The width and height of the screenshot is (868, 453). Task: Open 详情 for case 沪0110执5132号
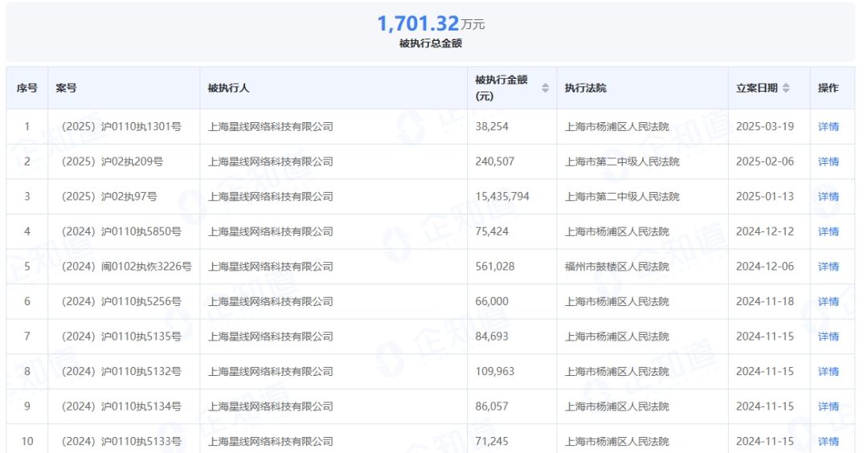[x=828, y=371]
